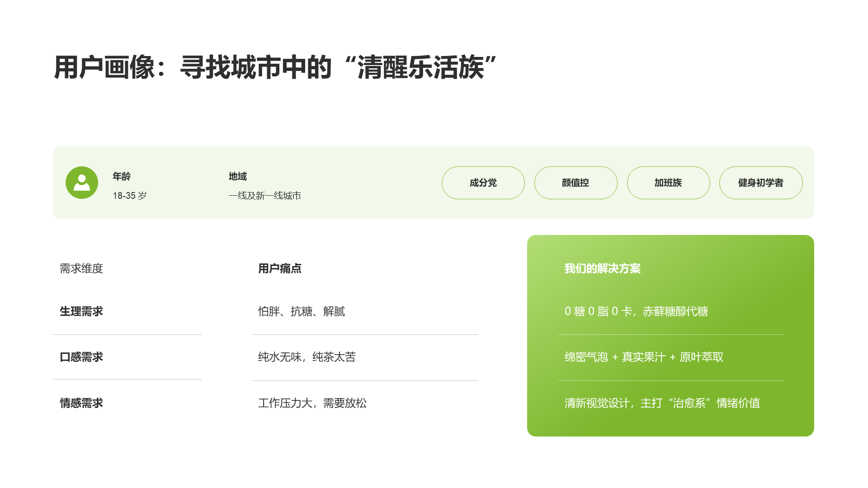Select the green person profile icon
The height and width of the screenshot is (488, 868).
click(x=81, y=183)
